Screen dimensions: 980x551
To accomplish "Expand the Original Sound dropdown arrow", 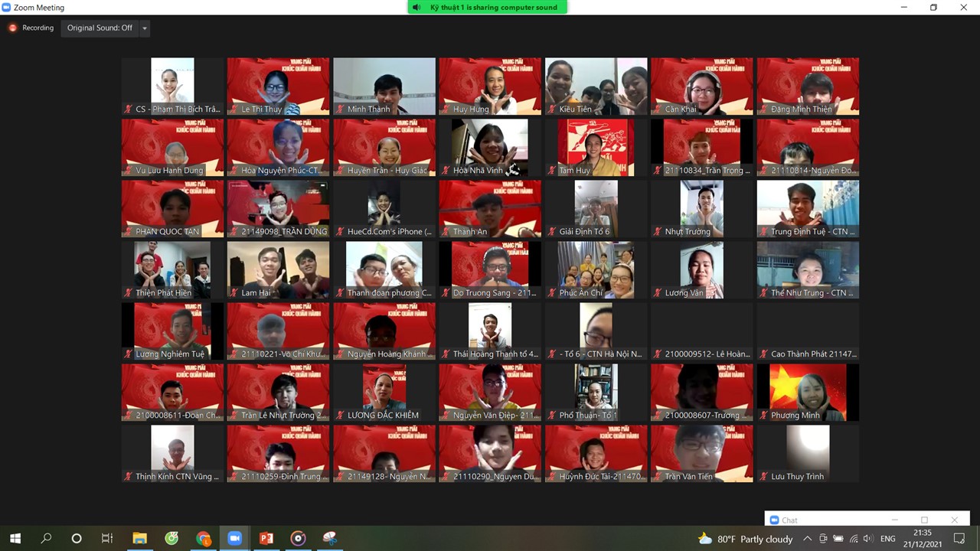I will click(x=144, y=28).
